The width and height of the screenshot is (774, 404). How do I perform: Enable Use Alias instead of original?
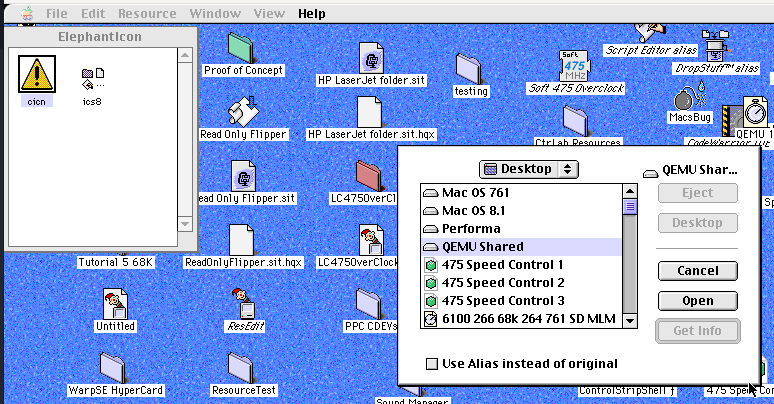(x=433, y=364)
